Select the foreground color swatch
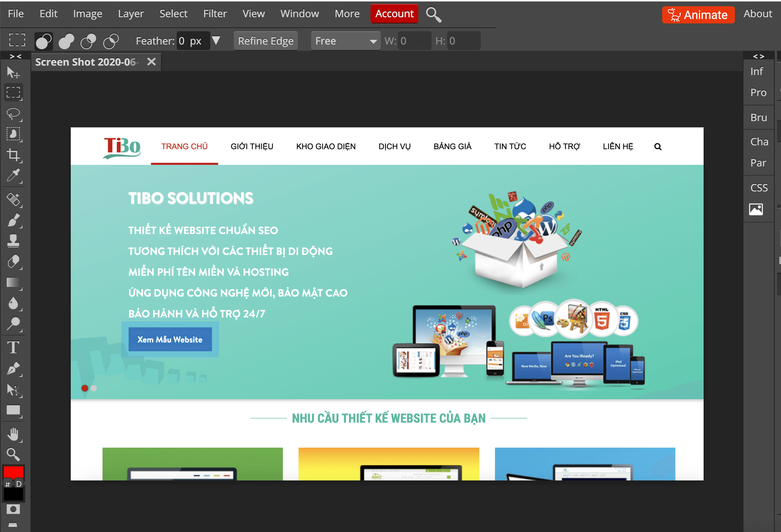The height and width of the screenshot is (532, 781). tap(13, 474)
